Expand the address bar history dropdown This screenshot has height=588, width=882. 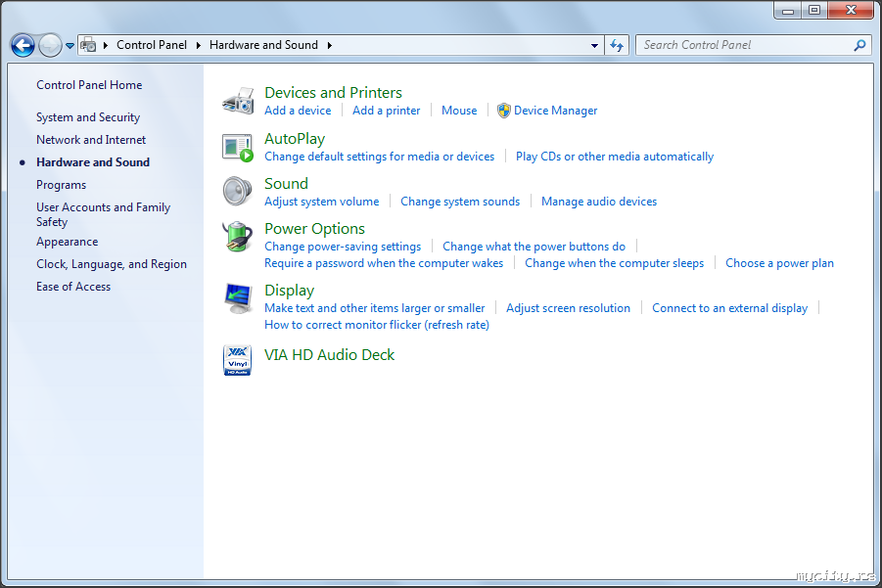594,46
